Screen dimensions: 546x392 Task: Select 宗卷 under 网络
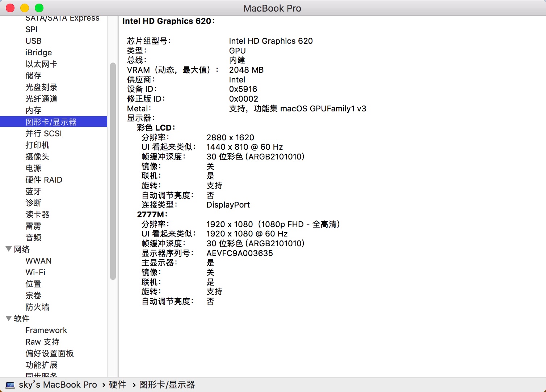coord(33,295)
